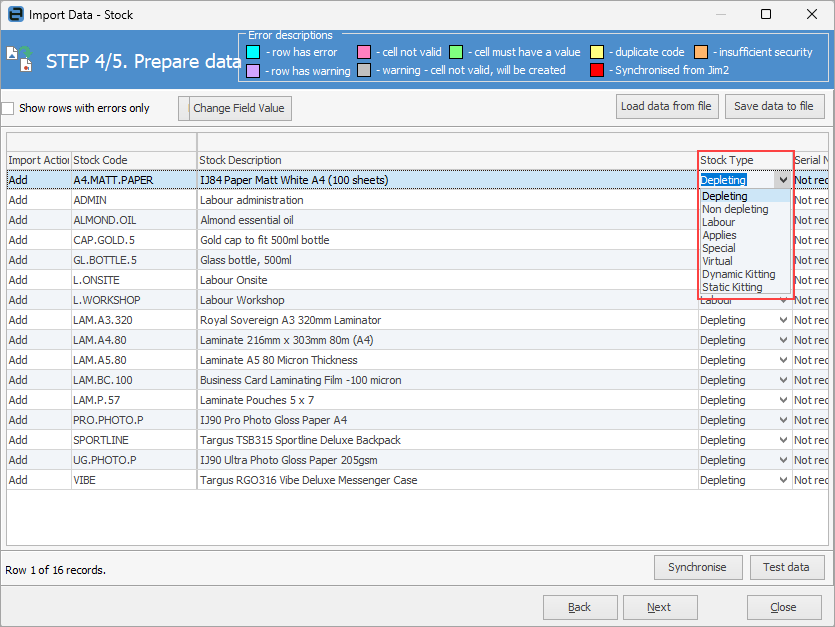835x627 pixels.
Task: Click the import data step icon
Action: (20, 59)
